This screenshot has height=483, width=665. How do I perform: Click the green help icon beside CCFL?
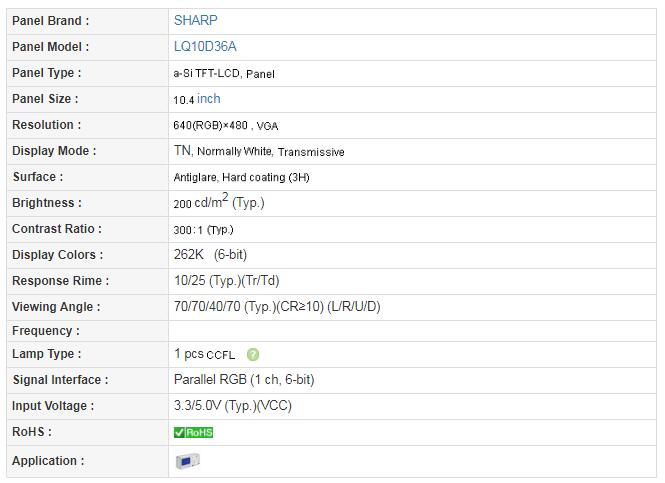coord(253,354)
